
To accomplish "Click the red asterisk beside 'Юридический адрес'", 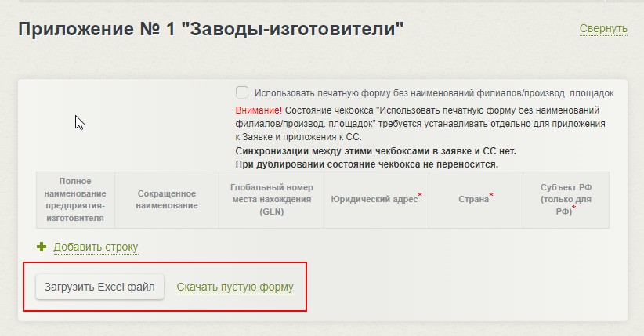I will (420, 195).
